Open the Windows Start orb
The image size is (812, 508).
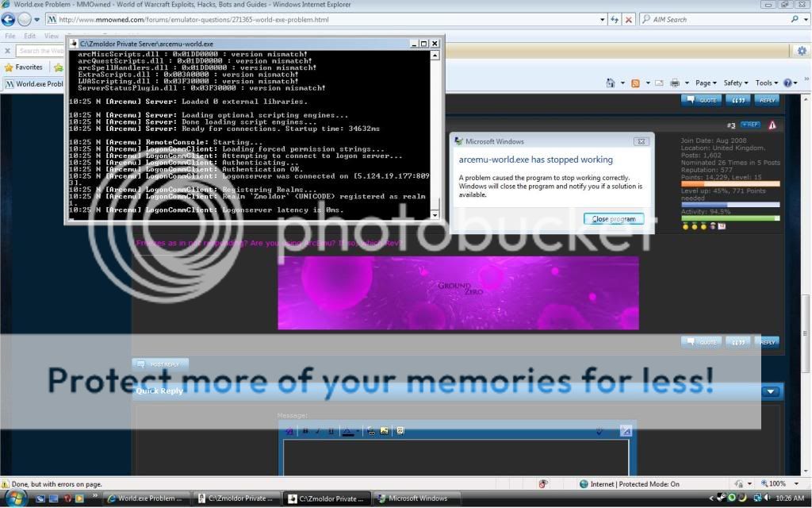click(x=16, y=498)
